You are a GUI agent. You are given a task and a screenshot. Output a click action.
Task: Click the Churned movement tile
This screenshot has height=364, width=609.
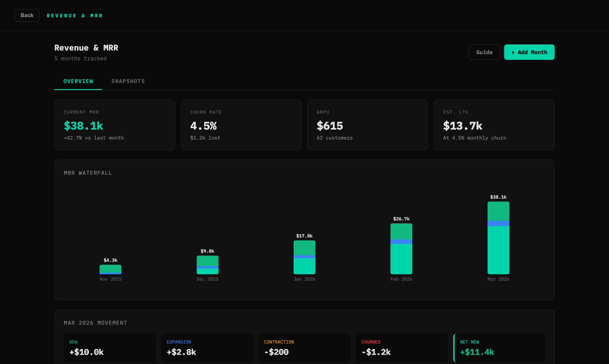tap(401, 348)
